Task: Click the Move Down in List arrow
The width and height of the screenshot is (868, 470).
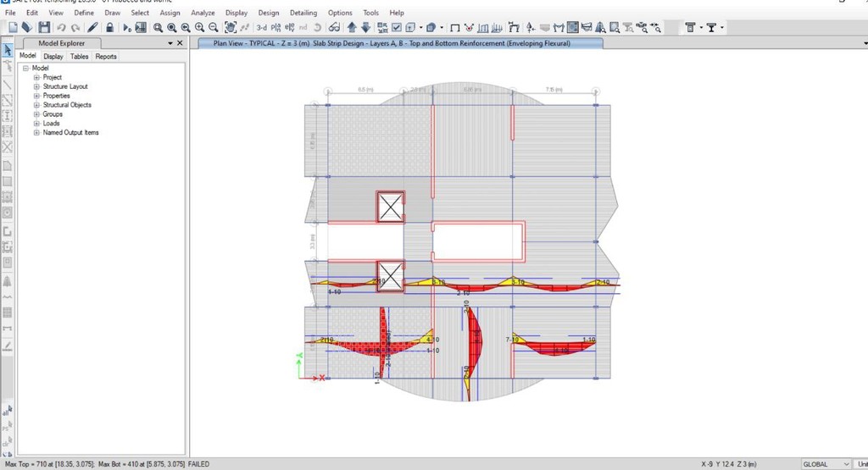Action: 366,28
